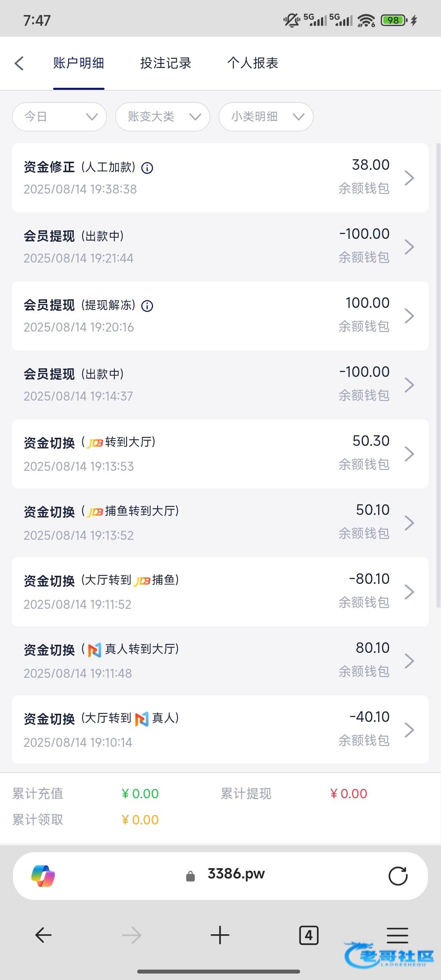The height and width of the screenshot is (980, 441).
Task: Switch to the 投注记录 tab
Action: (166, 63)
